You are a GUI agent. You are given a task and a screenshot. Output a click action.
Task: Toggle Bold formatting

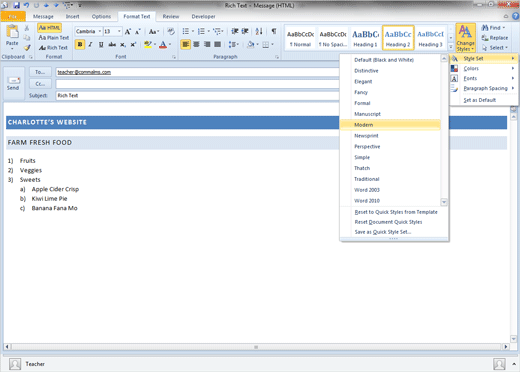[80, 44]
